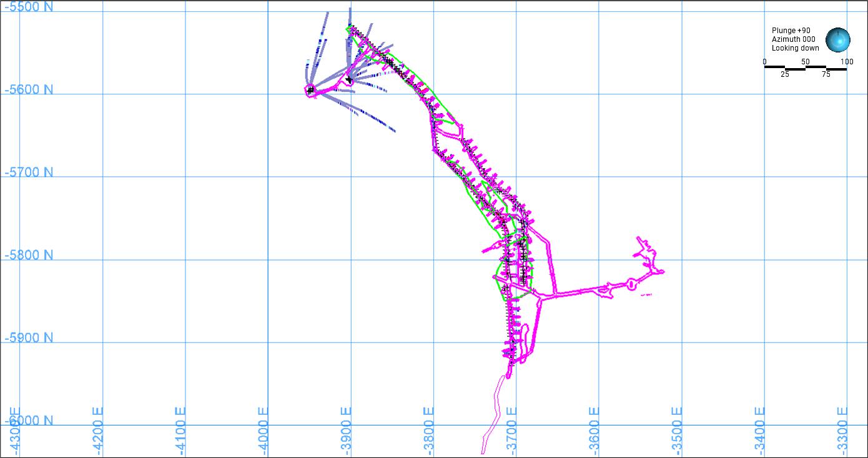This screenshot has width=868, height=458.
Task: Select the -5900 N axis label
Action: [29, 337]
